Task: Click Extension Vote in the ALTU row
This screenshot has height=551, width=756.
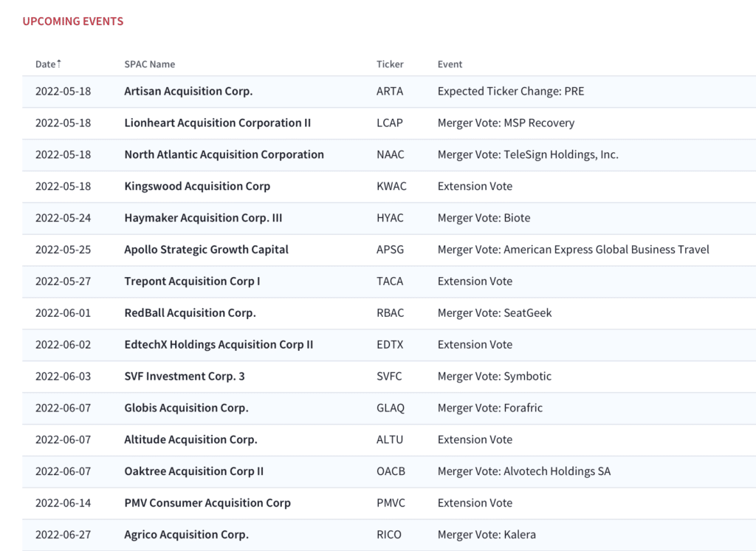Action: coord(475,439)
